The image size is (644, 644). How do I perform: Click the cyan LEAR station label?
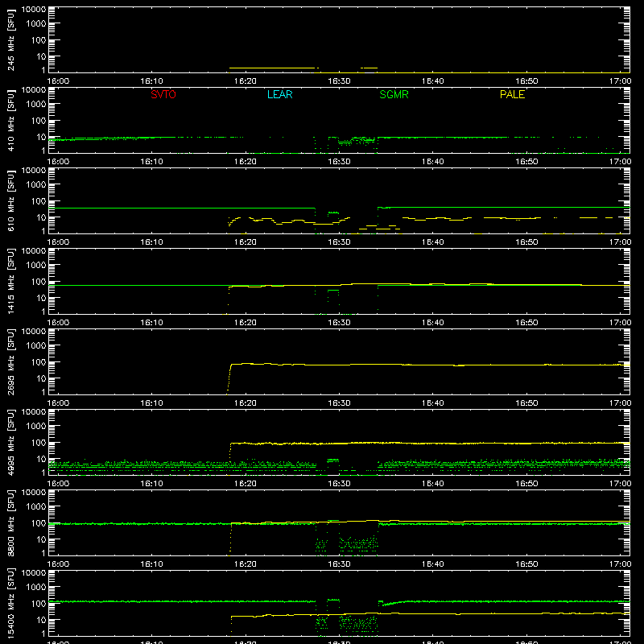279,94
